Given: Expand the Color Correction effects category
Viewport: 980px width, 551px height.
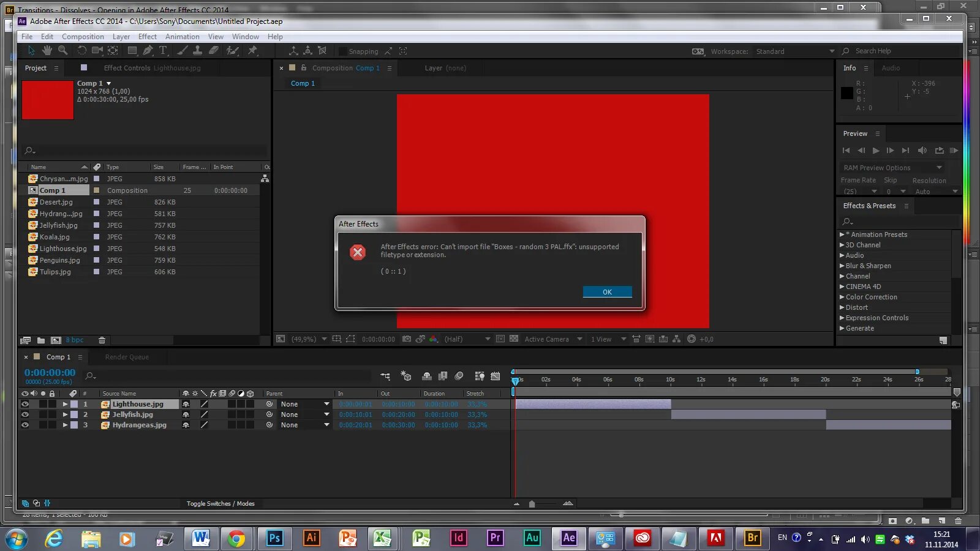Looking at the screenshot, I should click(x=842, y=297).
